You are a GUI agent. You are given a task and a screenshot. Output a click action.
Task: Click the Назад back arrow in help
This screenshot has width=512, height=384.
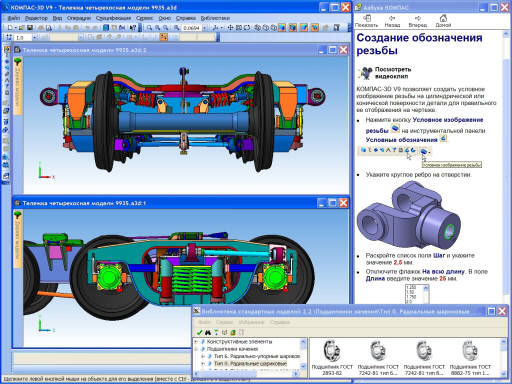point(392,21)
